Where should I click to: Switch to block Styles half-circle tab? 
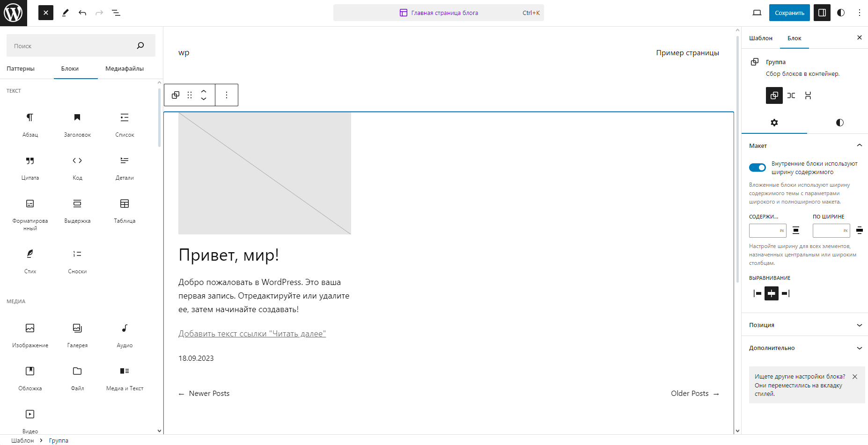tap(839, 123)
